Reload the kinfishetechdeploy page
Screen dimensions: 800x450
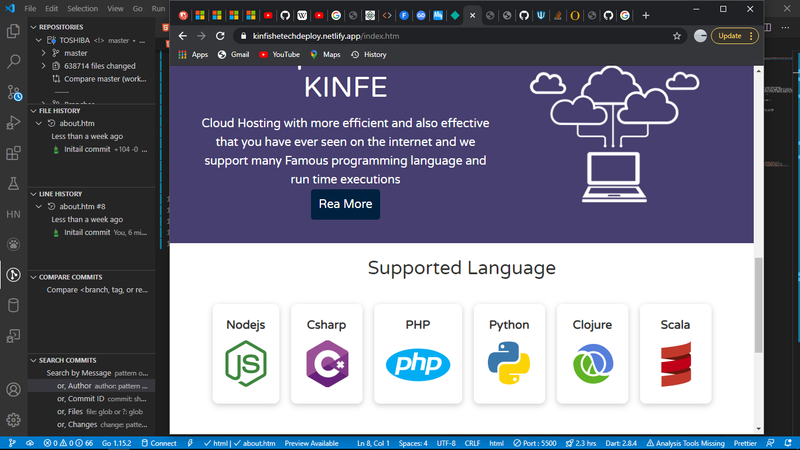tap(220, 36)
